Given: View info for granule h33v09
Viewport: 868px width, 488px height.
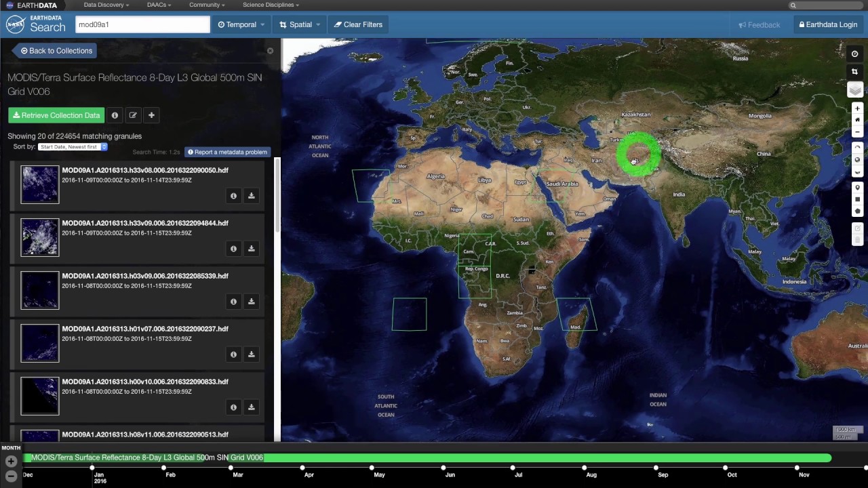Looking at the screenshot, I should tap(233, 249).
